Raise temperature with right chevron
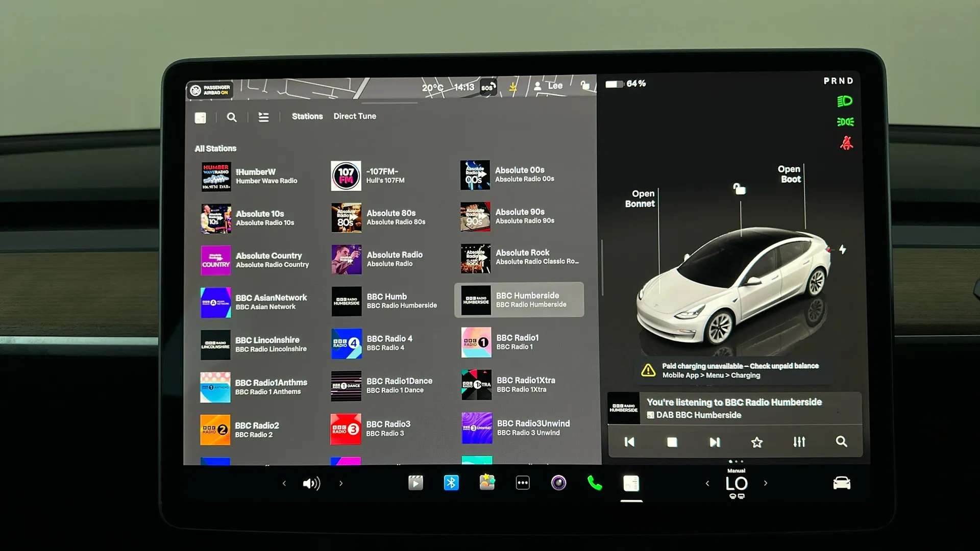Viewport: 980px width, 551px height. (765, 483)
